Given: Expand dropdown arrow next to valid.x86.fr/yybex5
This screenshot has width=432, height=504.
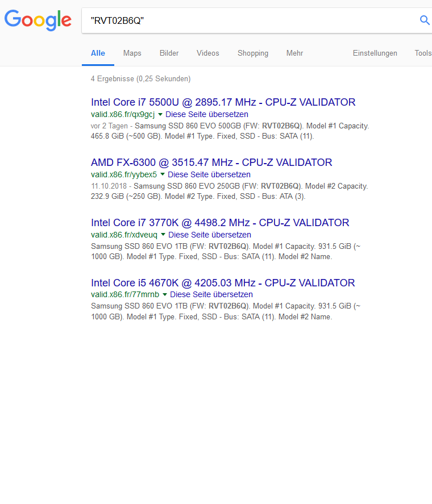Looking at the screenshot, I should tap(163, 174).
